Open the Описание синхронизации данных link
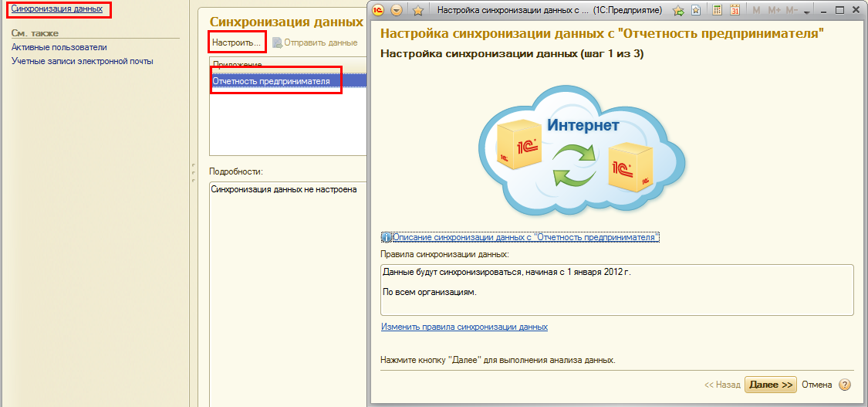This screenshot has width=868, height=407. (x=526, y=237)
